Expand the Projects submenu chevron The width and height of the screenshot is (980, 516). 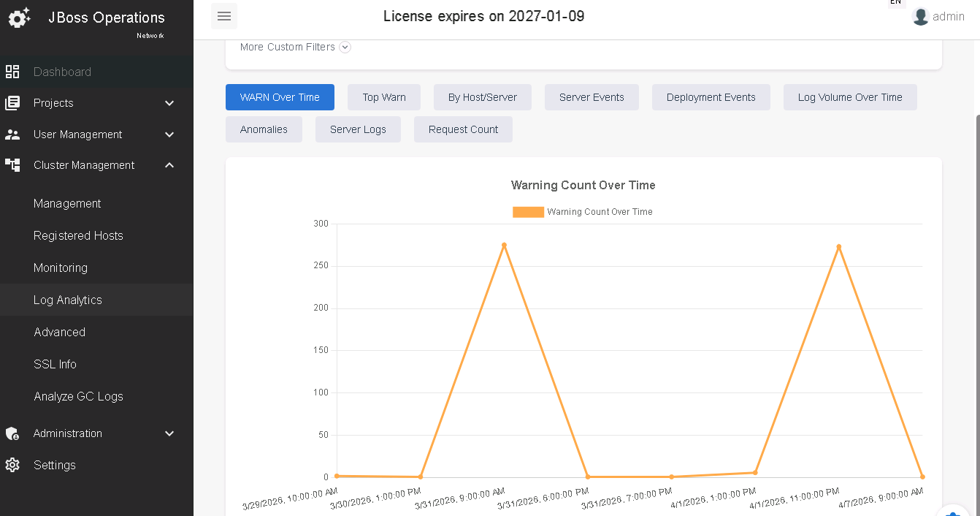click(x=169, y=103)
